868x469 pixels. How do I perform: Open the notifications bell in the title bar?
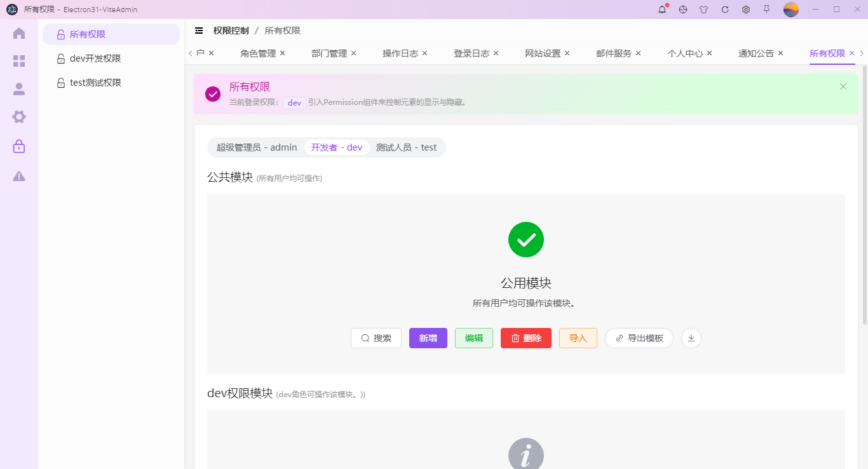(x=661, y=10)
